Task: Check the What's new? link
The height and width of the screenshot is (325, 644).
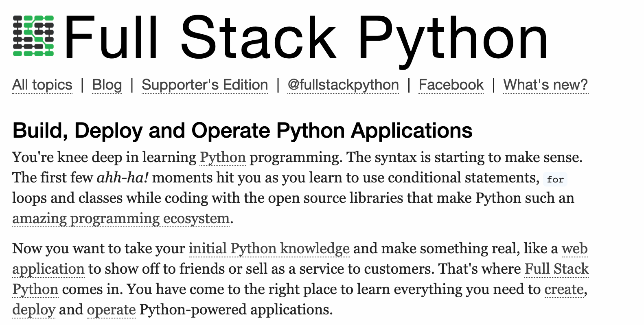Action: point(545,85)
